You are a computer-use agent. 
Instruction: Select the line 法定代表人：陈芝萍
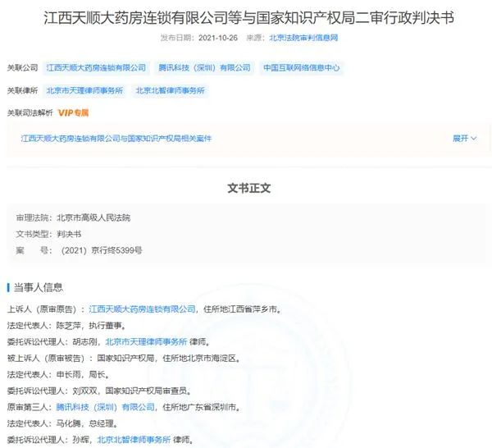click(66, 326)
